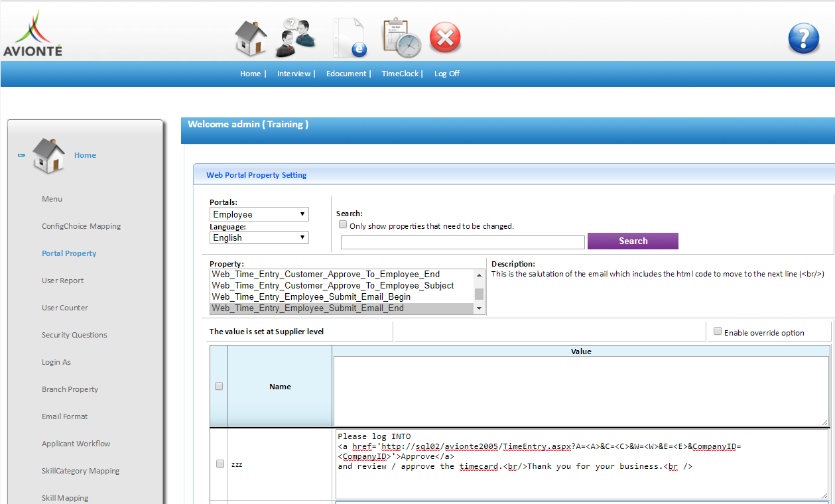
Task: Open the Menu sidebar item
Action: tap(52, 199)
